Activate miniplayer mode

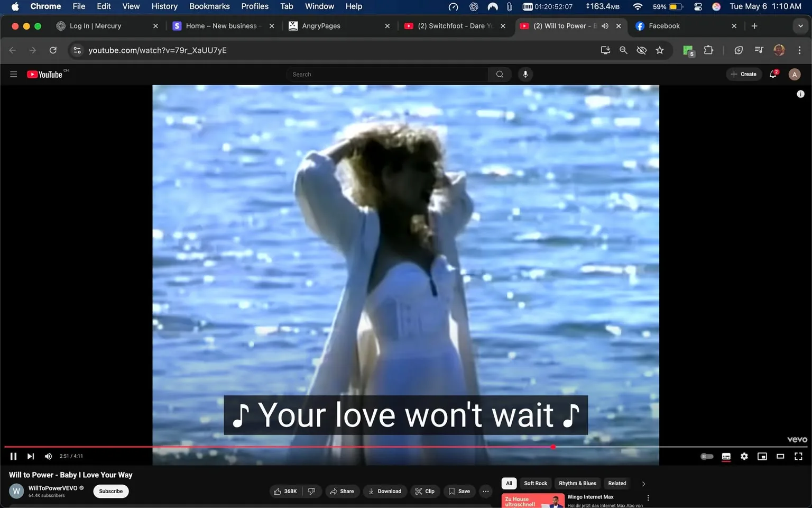pyautogui.click(x=762, y=456)
